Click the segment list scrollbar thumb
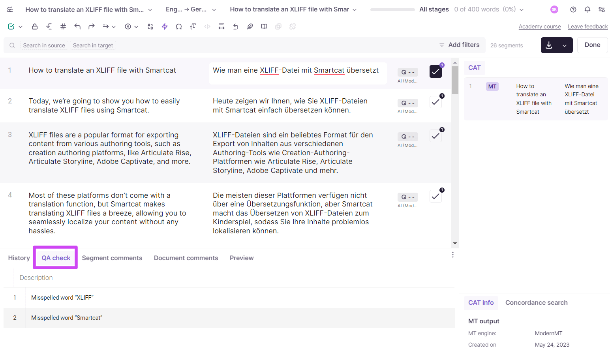This screenshot has height=364, width=610. pos(455,80)
